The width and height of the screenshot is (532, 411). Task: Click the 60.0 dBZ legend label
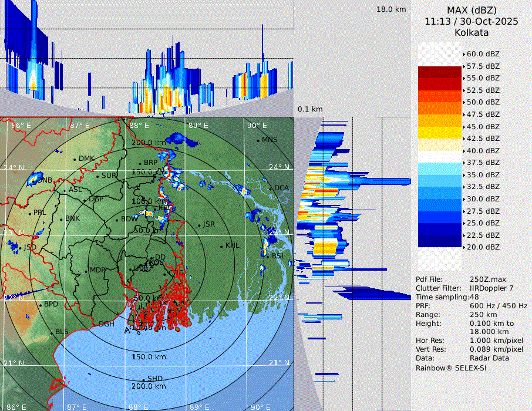pyautogui.click(x=483, y=53)
